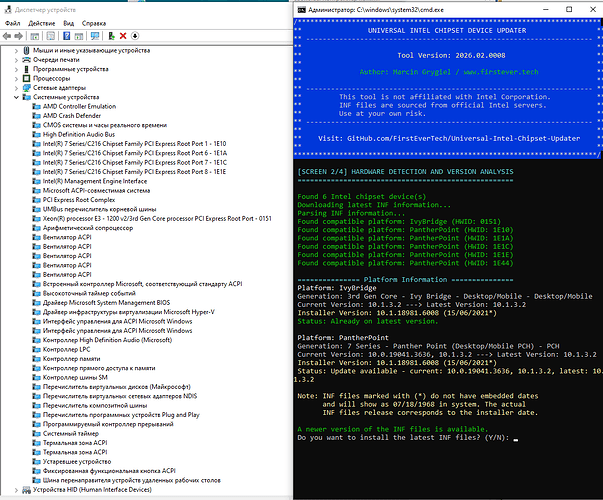Click the icon next to Системный таймер

pyautogui.click(x=36, y=433)
